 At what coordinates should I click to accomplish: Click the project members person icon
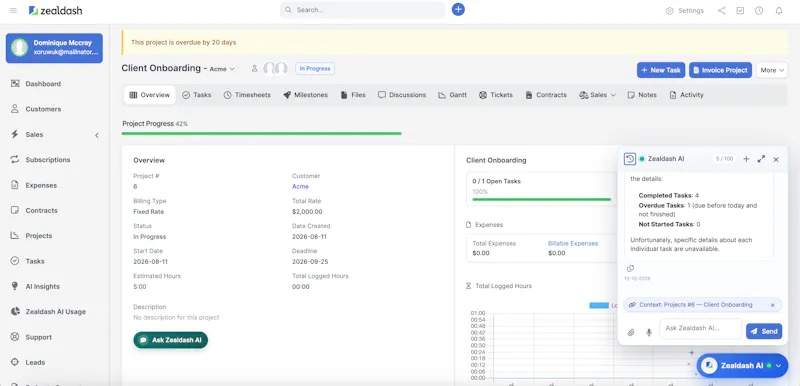click(x=254, y=68)
